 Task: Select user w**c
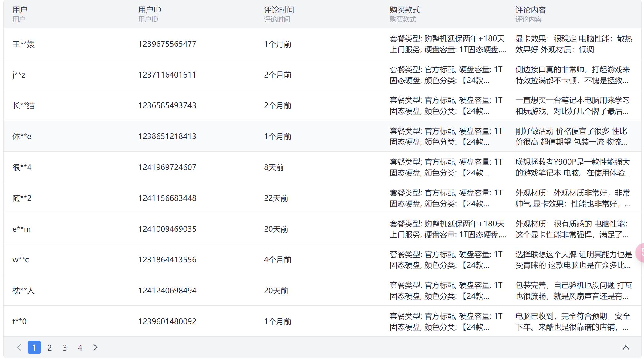21,260
